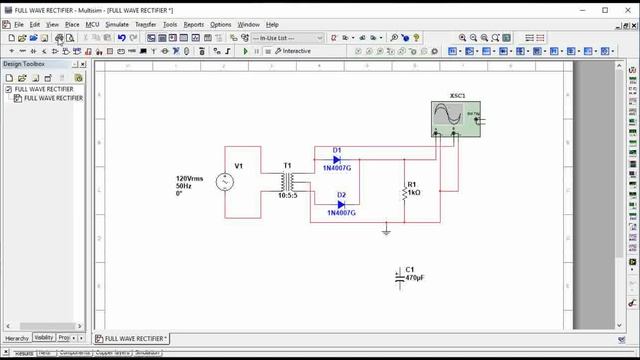
Task: Select the R1 1kΩ resistor
Action: click(x=404, y=193)
